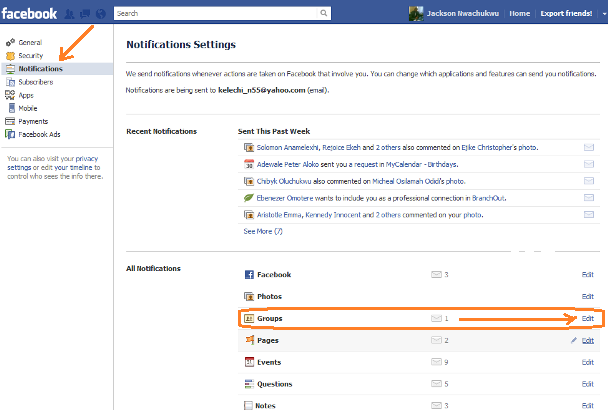Click the Pages flag icon
This screenshot has width=608, height=410.
coord(250,340)
